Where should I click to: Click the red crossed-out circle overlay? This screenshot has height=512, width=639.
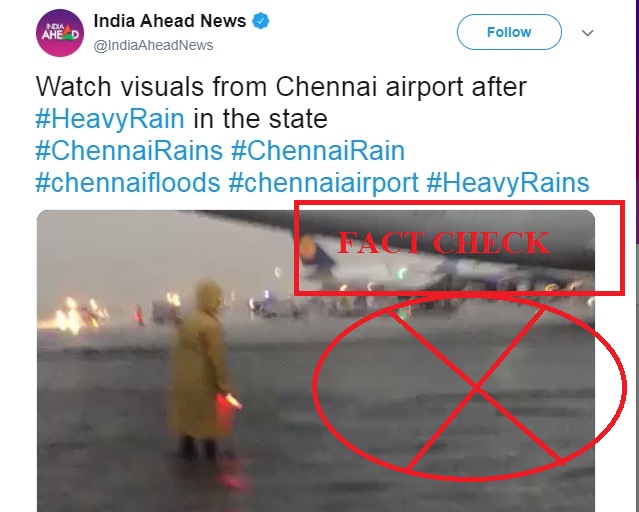(x=469, y=387)
